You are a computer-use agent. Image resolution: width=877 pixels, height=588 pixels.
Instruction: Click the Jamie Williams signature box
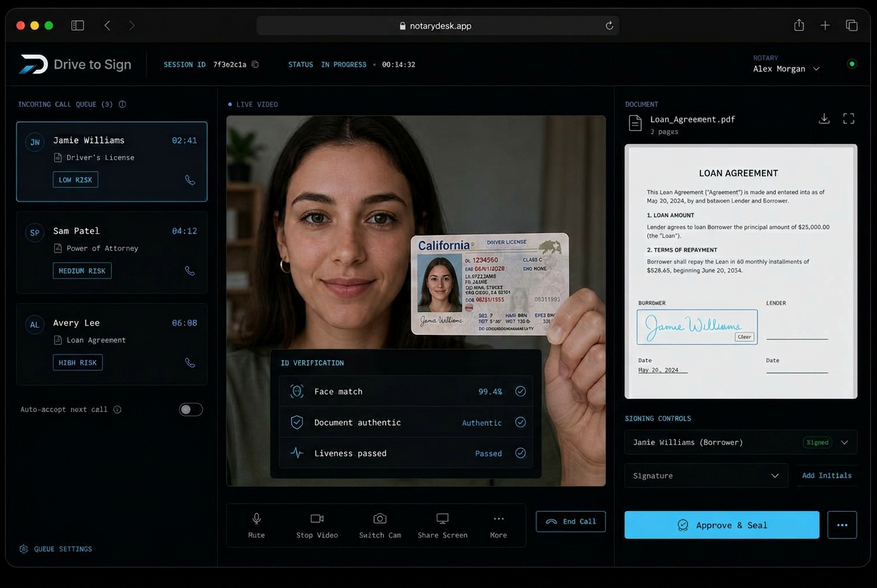(697, 327)
